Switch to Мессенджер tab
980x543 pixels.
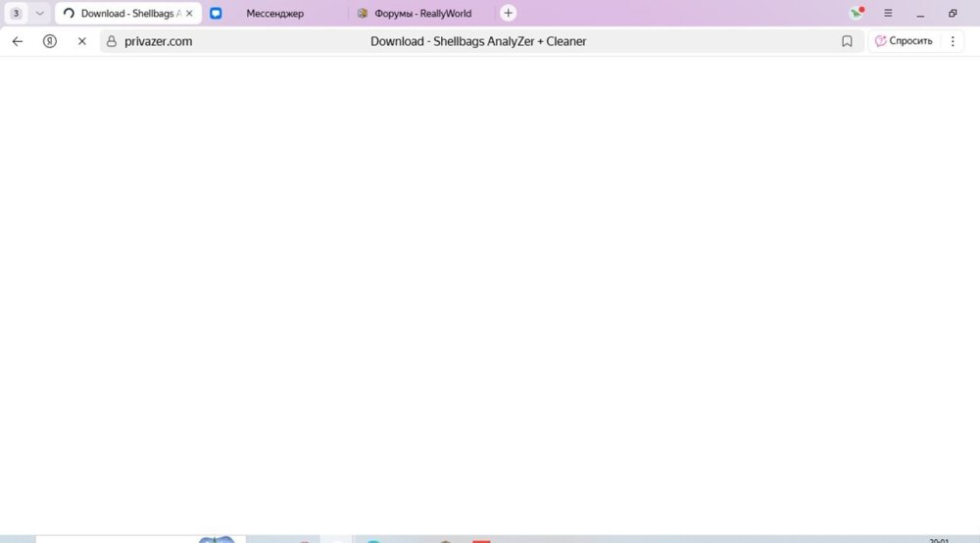(x=274, y=13)
